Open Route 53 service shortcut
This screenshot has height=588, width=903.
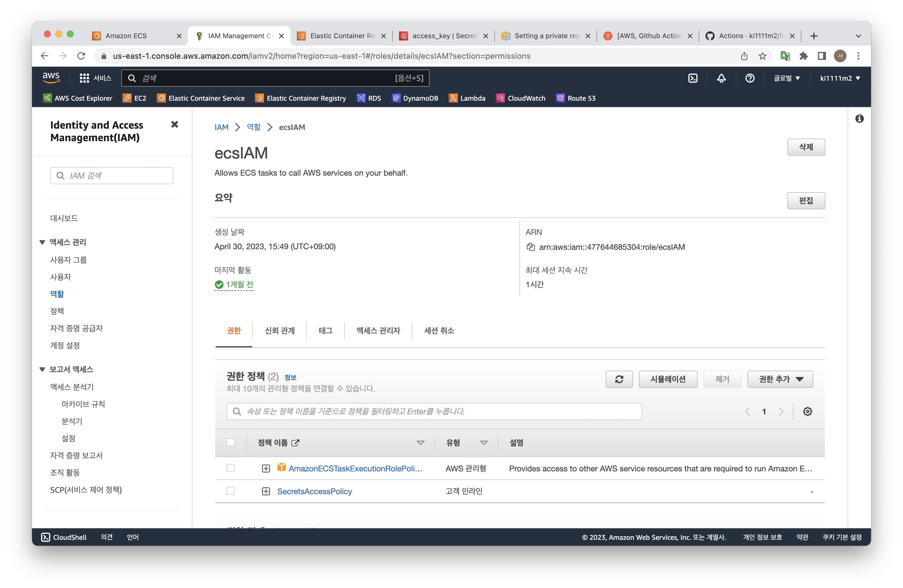[576, 98]
